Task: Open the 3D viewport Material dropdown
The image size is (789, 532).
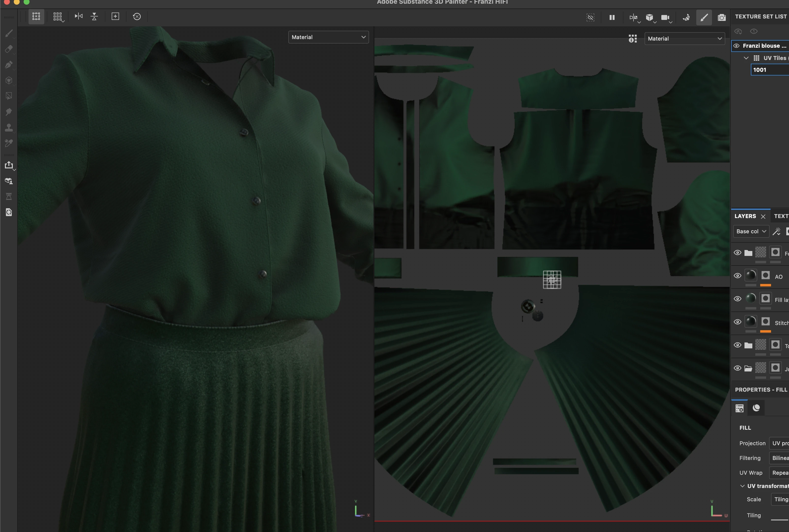Action: point(328,37)
